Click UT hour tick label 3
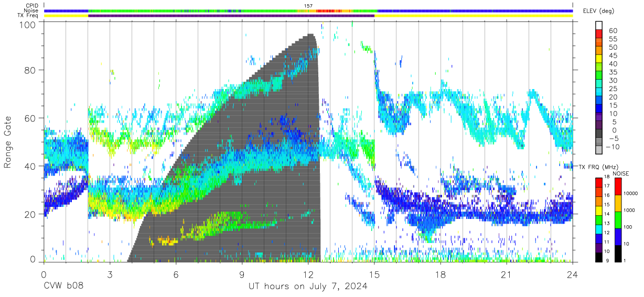Screen dimensions: 644x297 [110, 274]
